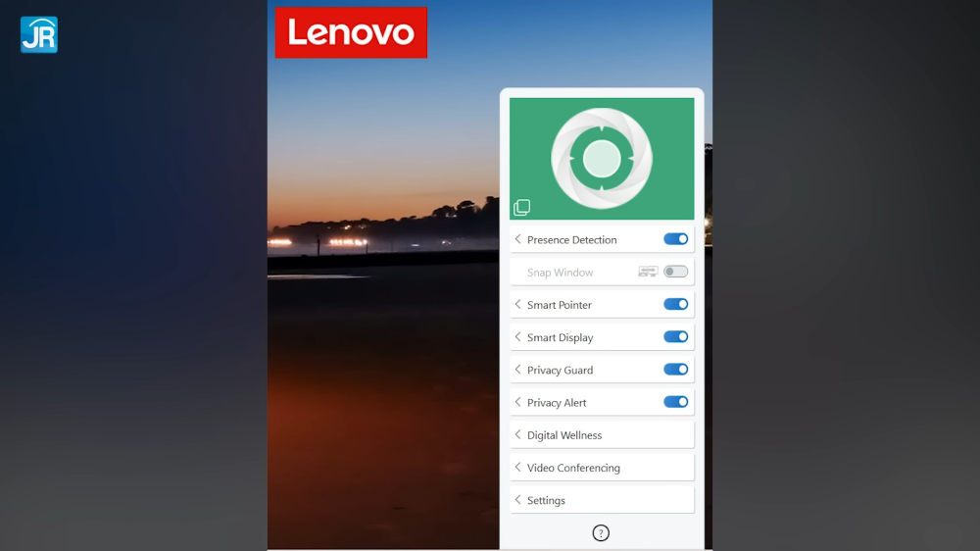
Task: Toggle Presence Detection off
Action: 675,239
